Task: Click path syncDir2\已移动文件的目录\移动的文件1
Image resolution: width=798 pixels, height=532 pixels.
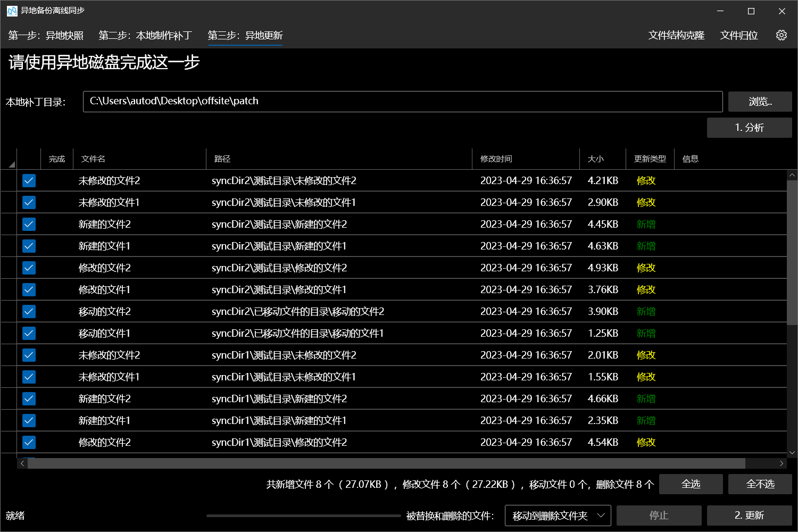Action: pos(297,334)
